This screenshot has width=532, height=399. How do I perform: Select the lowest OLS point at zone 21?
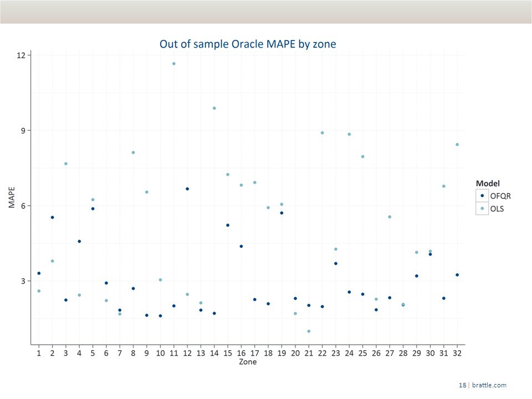309,331
